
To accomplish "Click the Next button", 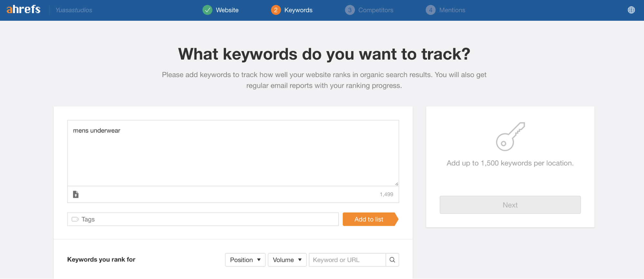I will [x=510, y=205].
